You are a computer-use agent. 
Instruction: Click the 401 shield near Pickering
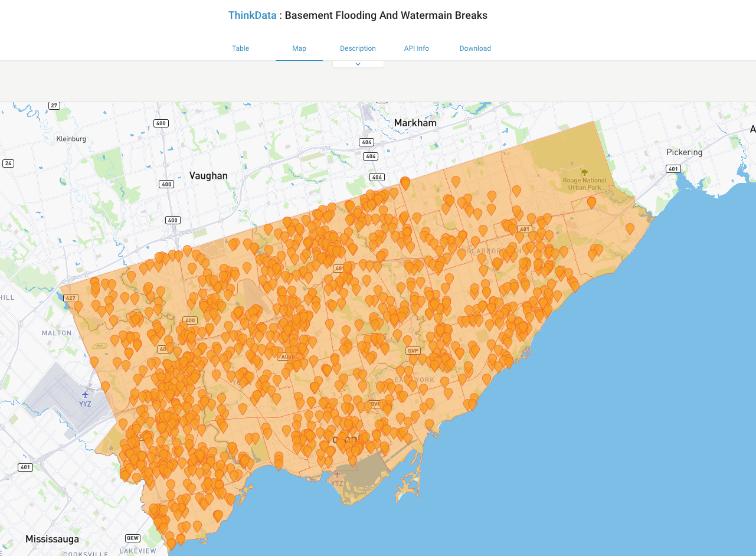pyautogui.click(x=673, y=169)
